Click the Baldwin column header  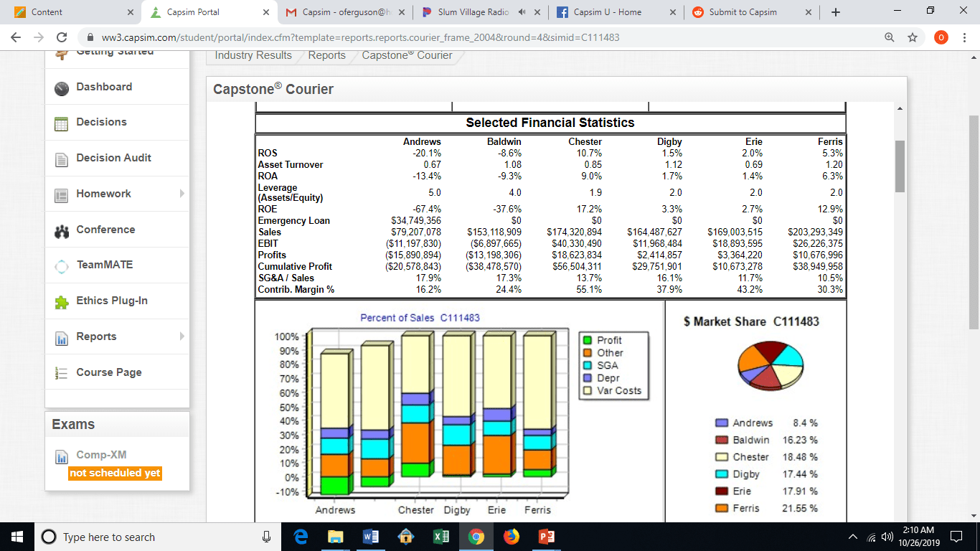[x=504, y=142]
